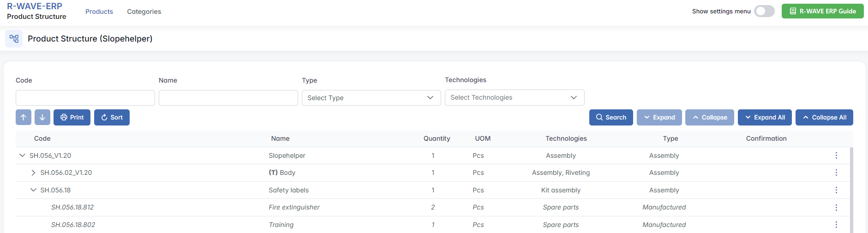This screenshot has height=233, width=868.
Task: Click into the Code filter field
Action: click(x=85, y=98)
